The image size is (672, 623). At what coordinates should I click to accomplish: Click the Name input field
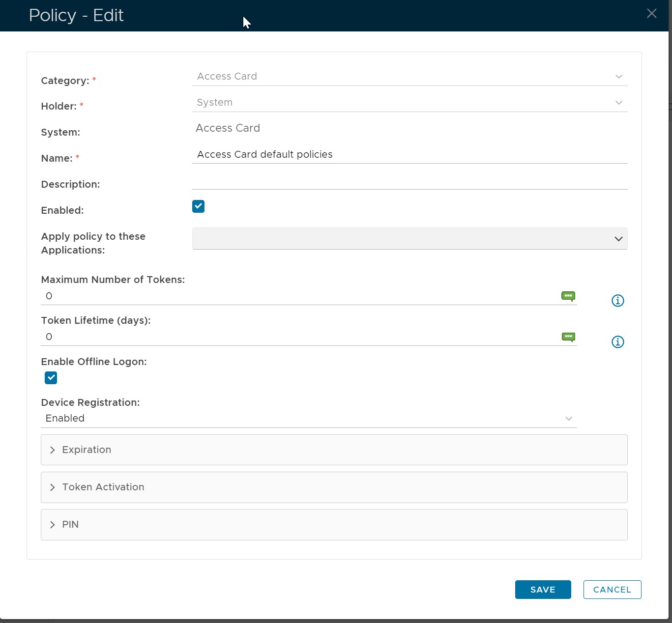pyautogui.click(x=409, y=155)
